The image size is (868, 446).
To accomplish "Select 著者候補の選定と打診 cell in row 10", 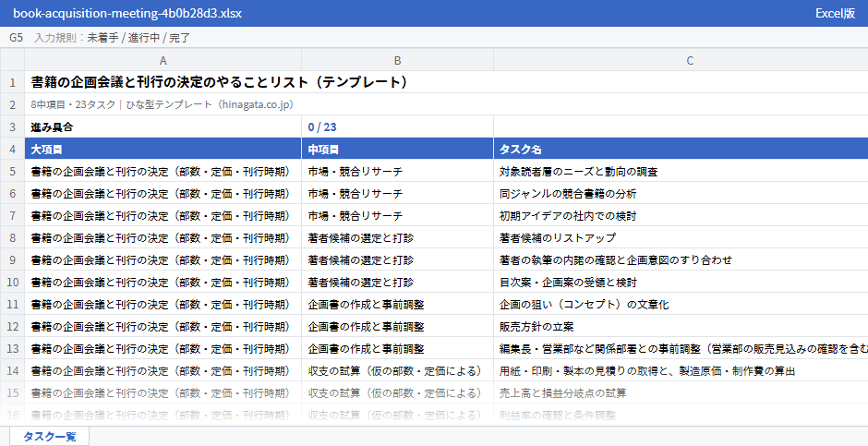I will pyautogui.click(x=397, y=283).
